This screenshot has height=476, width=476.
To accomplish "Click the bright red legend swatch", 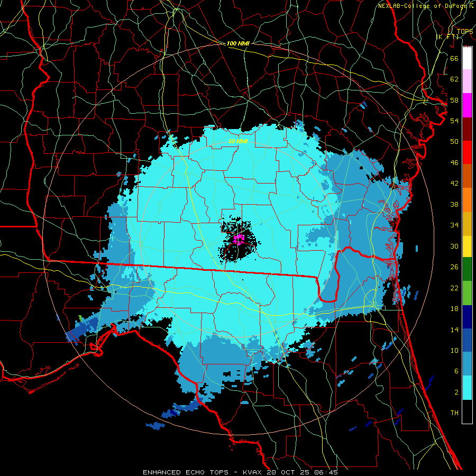I will tap(467, 152).
